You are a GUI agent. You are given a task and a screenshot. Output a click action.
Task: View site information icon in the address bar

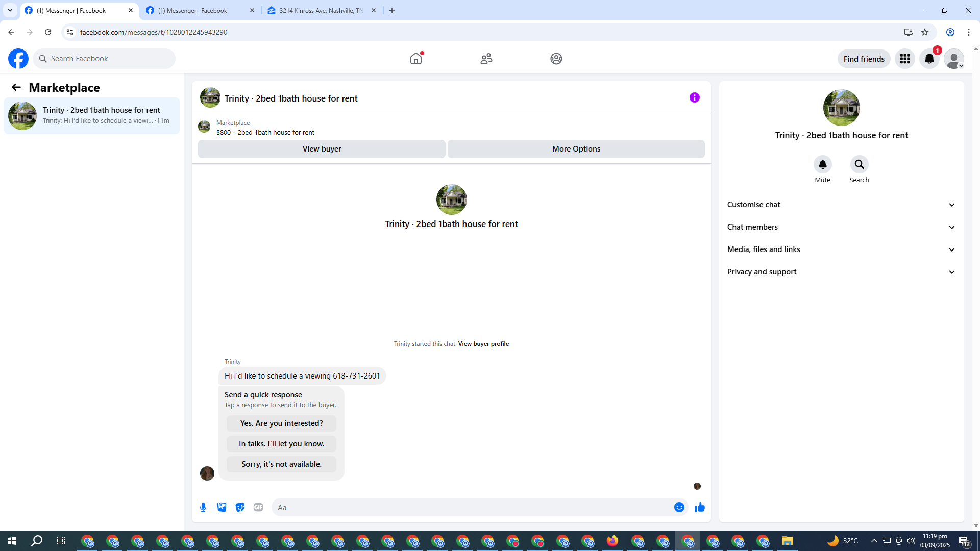click(x=70, y=32)
